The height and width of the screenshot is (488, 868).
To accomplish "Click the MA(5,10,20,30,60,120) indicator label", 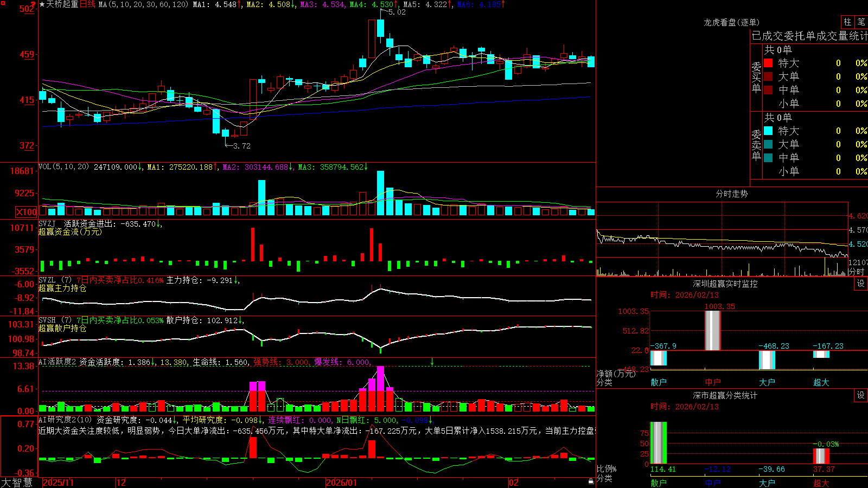I will [x=143, y=4].
